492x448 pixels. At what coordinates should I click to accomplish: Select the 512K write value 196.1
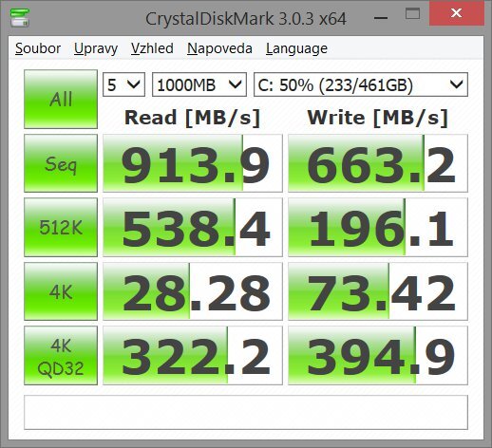coord(378,227)
